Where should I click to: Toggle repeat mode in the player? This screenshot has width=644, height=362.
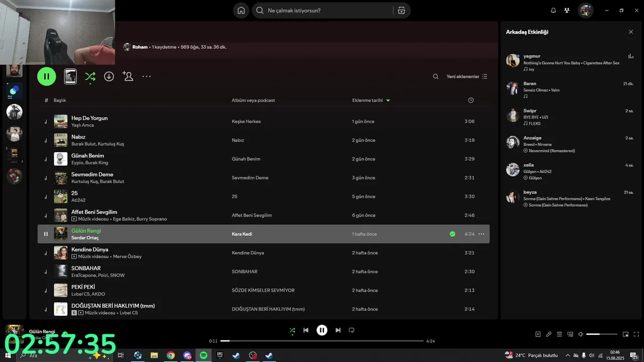coord(352,330)
